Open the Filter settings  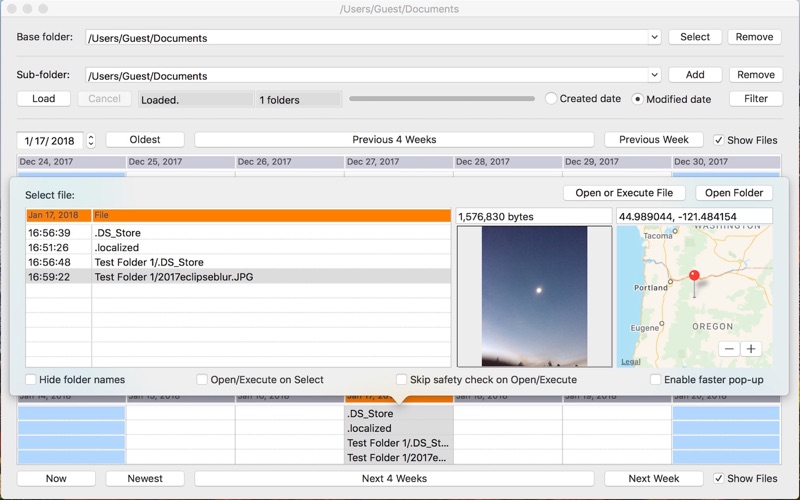(755, 99)
